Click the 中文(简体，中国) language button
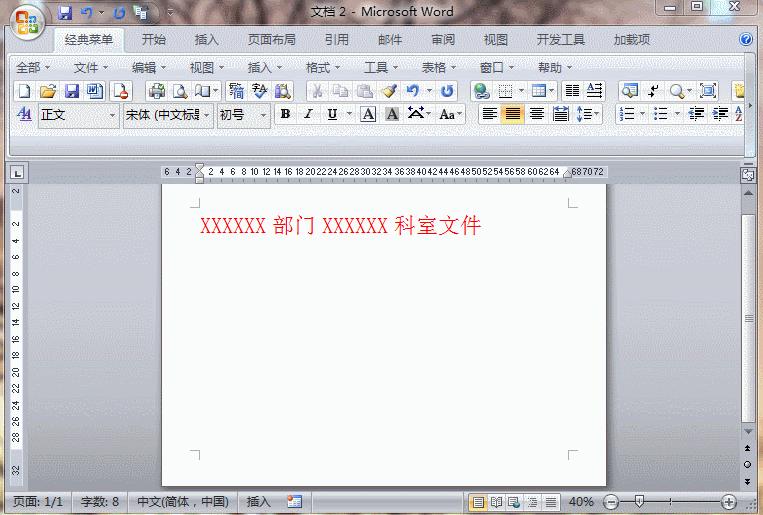Image resolution: width=763 pixels, height=515 pixels. (x=183, y=501)
